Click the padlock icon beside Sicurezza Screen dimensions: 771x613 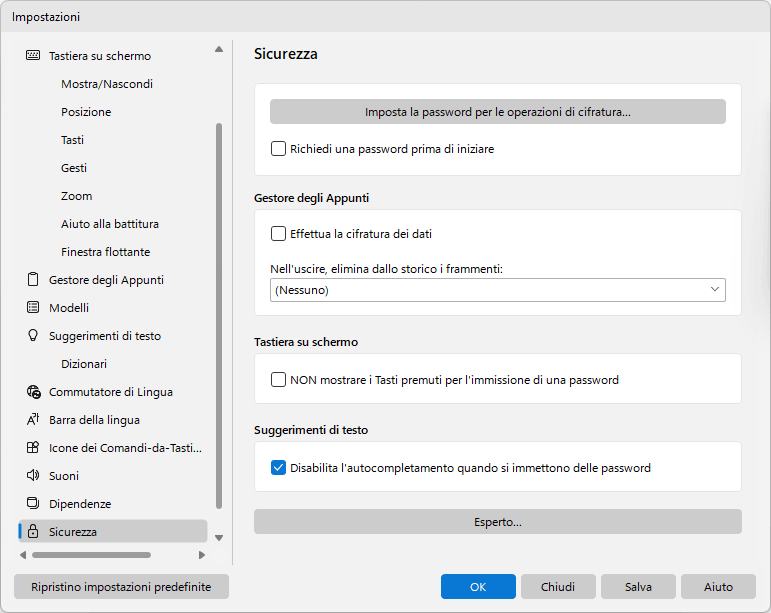(x=33, y=531)
